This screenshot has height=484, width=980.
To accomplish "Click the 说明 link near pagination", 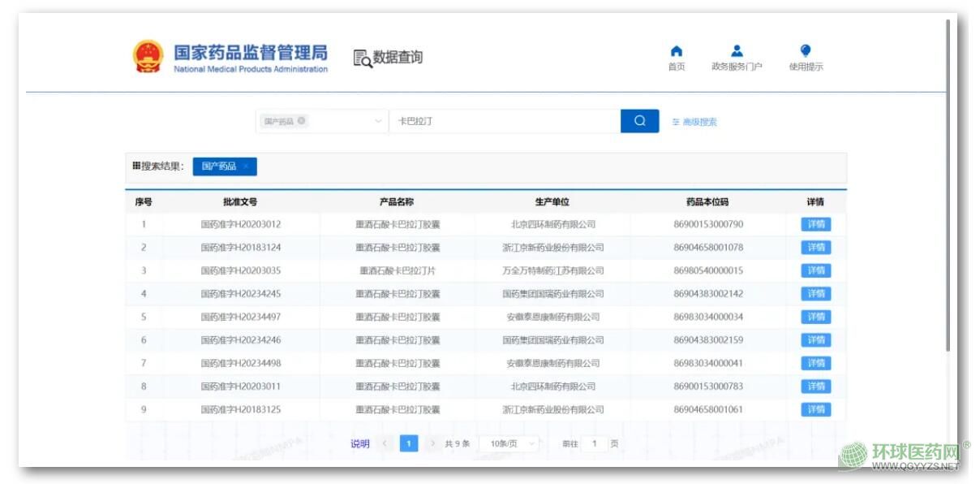I will tap(359, 443).
